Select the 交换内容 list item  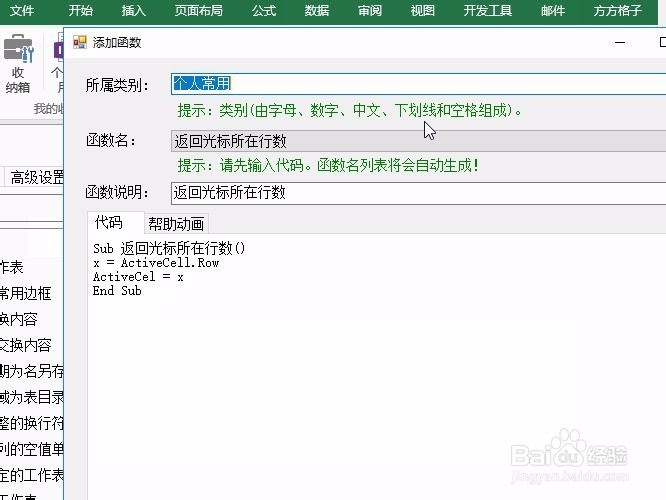click(25, 345)
